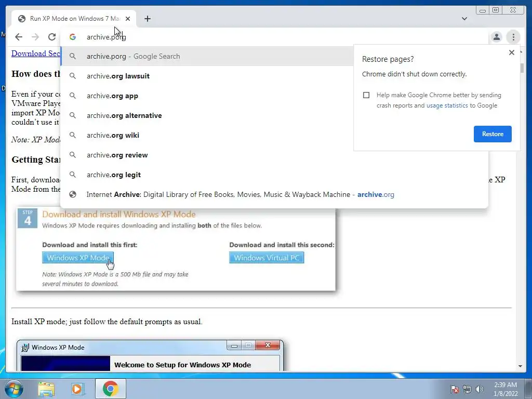532x399 pixels.
Task: Close the Run XP Mode tab
Action: pyautogui.click(x=128, y=19)
